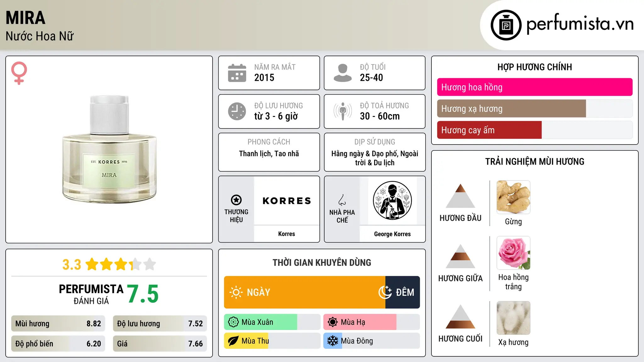Screen dimensions: 644x362
Task: Click the green 7.5 Perfumista score
Action: [143, 294]
